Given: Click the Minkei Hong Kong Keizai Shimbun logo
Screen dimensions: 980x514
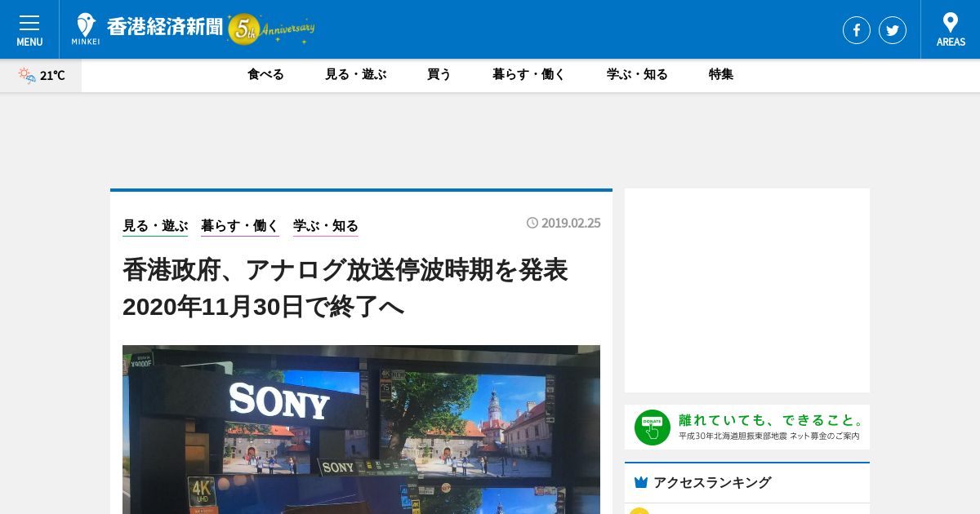Looking at the screenshot, I should click(148, 29).
